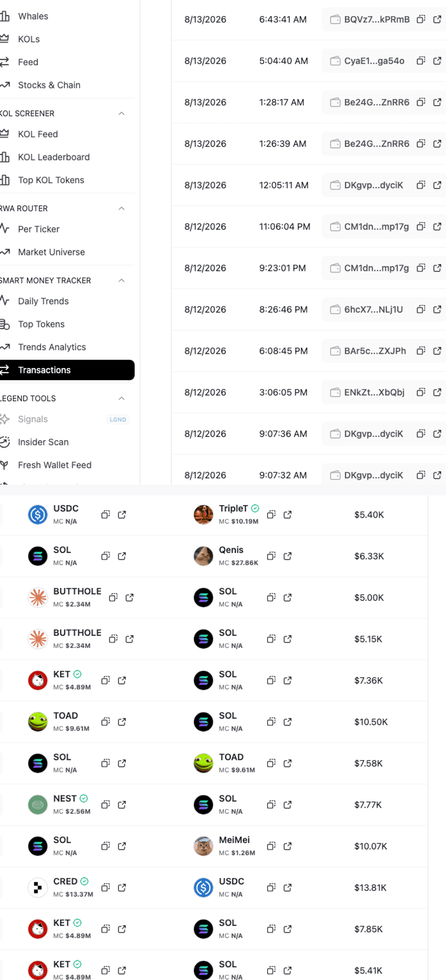Screen dimensions: 446x980
Task: Click the LGND badge next to Signals
Action: [118, 419]
